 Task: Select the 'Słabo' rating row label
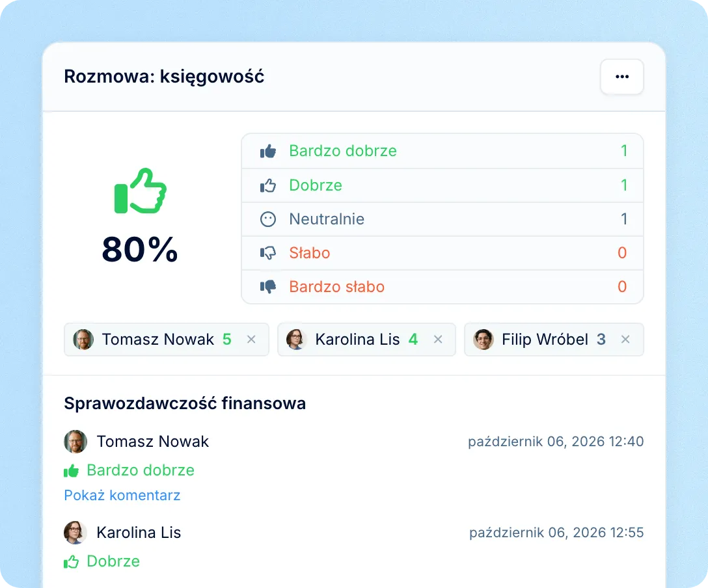tap(309, 253)
